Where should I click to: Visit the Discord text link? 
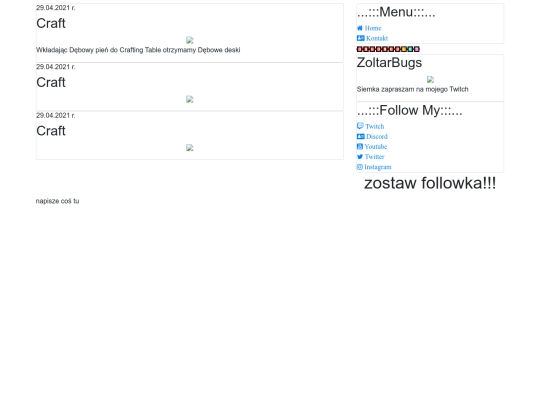(x=377, y=136)
